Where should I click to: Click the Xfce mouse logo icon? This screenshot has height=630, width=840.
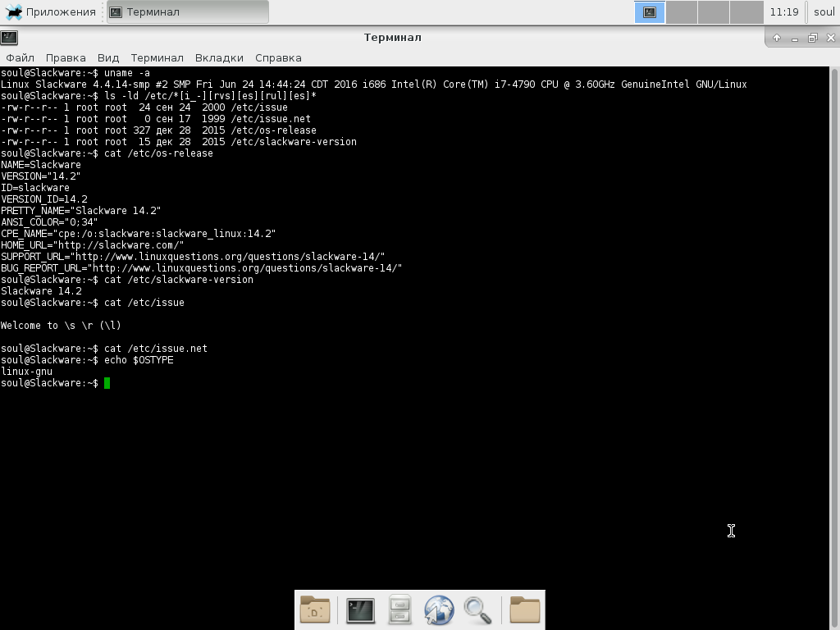(13, 11)
